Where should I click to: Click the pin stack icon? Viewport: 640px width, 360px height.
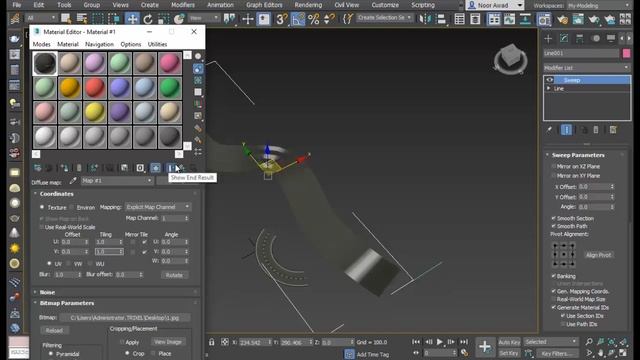[x=549, y=130]
